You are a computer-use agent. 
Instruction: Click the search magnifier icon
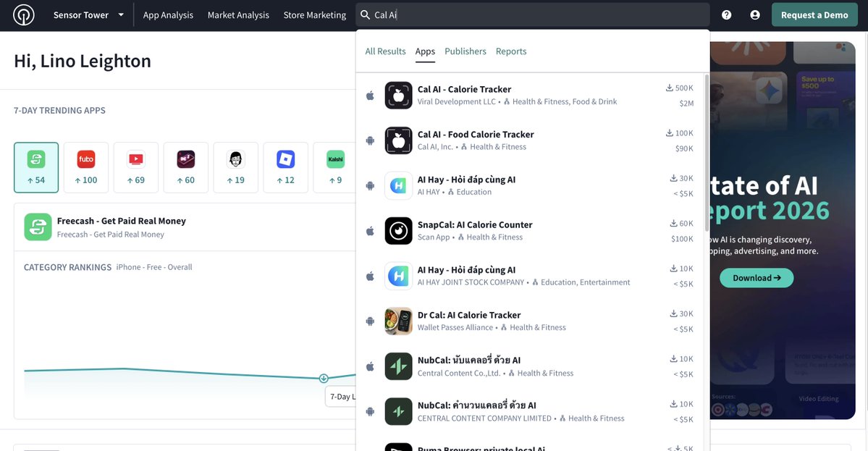[366, 15]
